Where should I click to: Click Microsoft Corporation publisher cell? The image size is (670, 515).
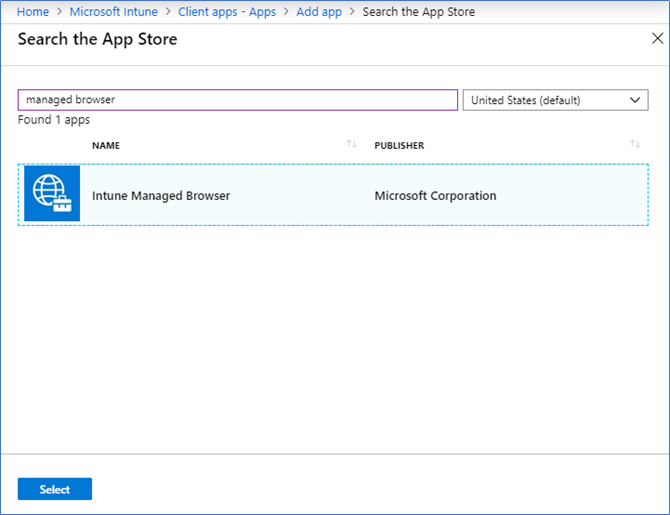435,196
